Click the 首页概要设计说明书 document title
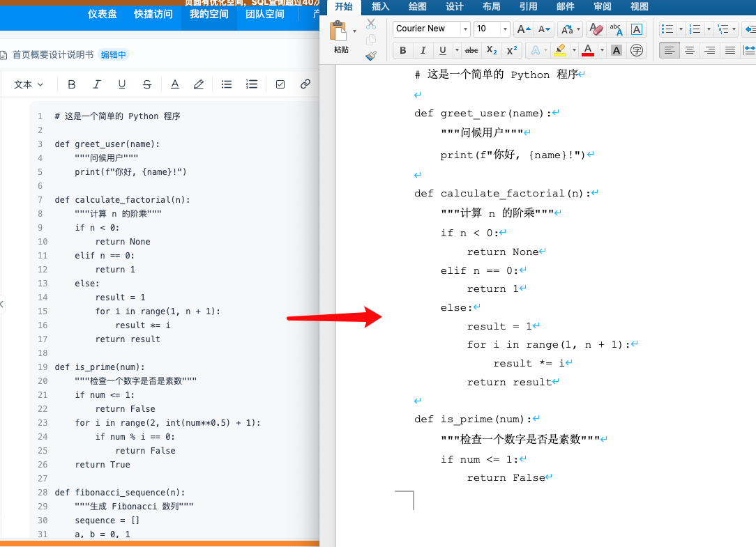 53,55
